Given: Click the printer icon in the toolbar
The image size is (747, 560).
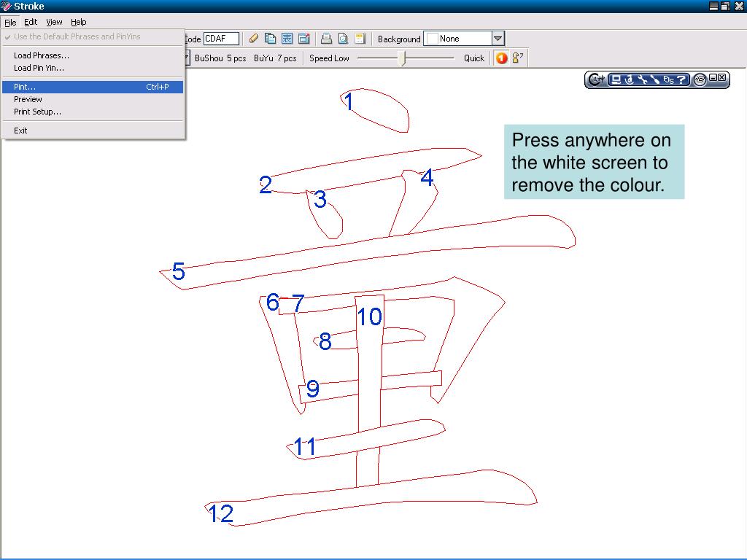Looking at the screenshot, I should pos(326,39).
